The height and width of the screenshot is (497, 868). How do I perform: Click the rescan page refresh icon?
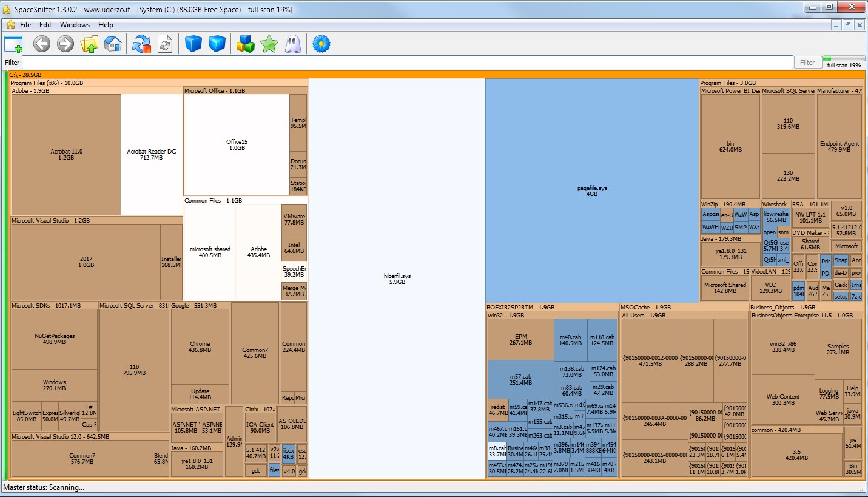[164, 44]
